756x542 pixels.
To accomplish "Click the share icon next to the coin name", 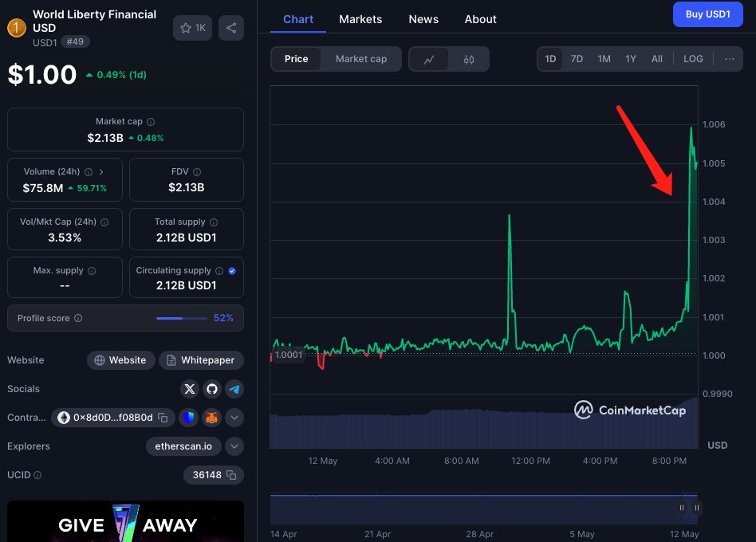I will point(230,28).
